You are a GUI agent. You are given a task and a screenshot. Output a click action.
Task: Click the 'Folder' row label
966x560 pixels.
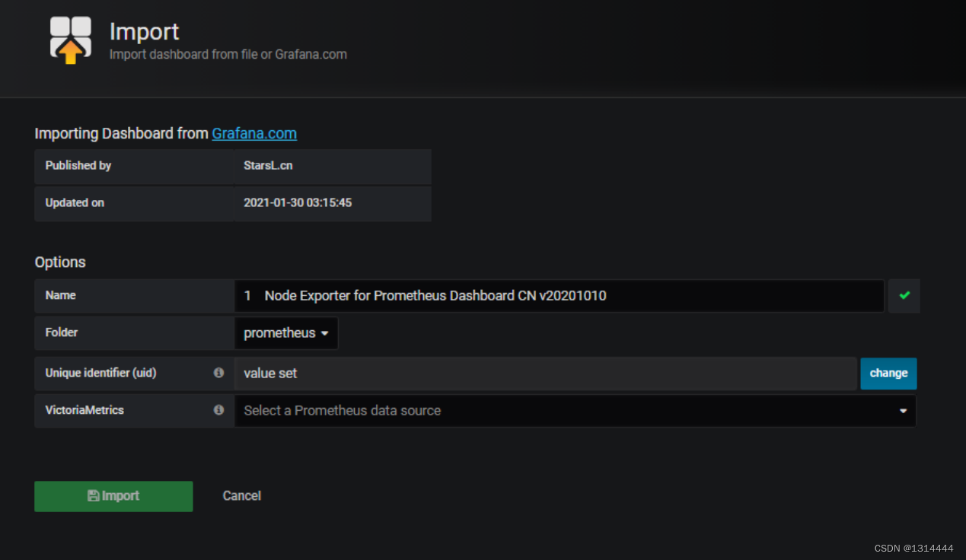(62, 332)
